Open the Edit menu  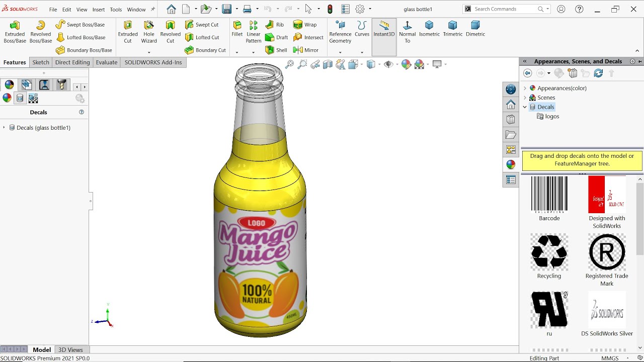point(66,10)
